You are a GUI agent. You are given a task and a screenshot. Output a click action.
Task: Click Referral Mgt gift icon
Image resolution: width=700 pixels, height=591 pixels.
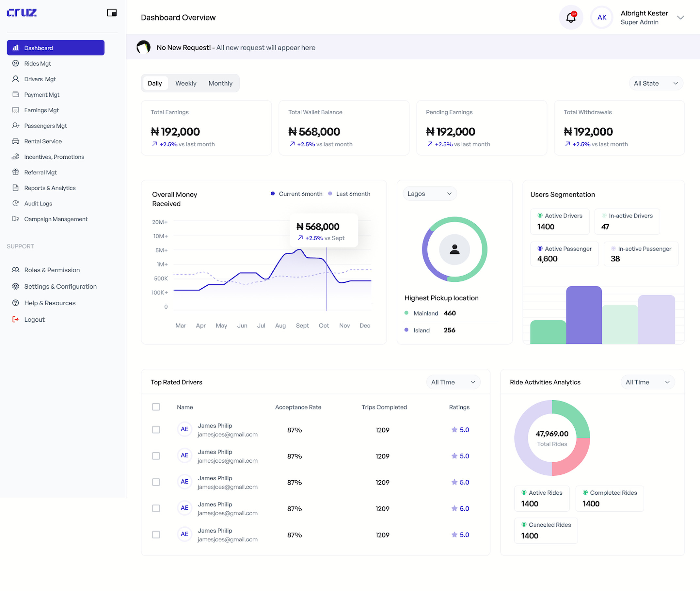15,172
